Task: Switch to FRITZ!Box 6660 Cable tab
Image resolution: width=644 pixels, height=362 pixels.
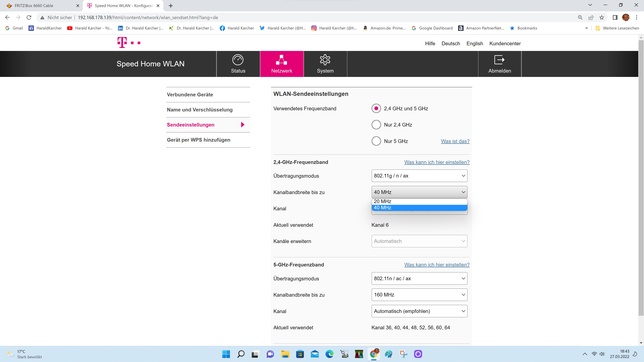Action: click(x=34, y=6)
